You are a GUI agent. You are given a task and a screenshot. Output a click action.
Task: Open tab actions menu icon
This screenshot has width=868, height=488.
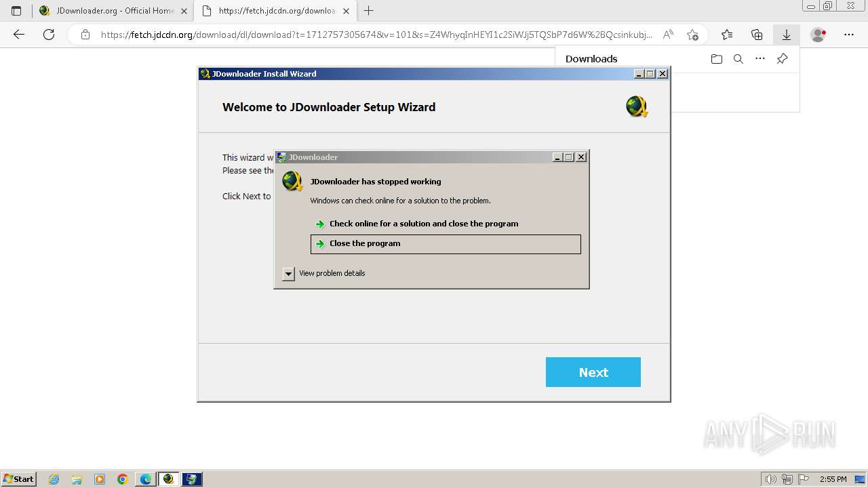(x=16, y=11)
